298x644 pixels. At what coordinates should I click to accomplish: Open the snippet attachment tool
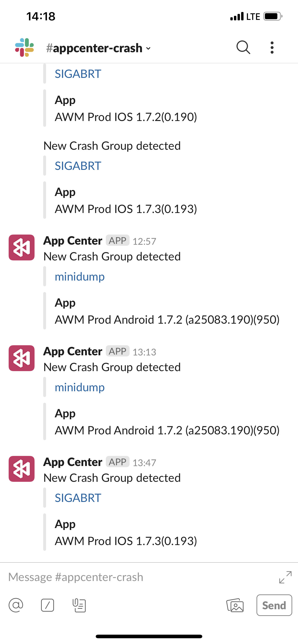80,605
